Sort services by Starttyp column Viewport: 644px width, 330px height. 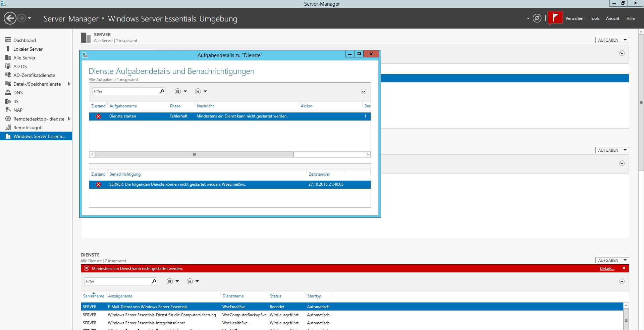pyautogui.click(x=314, y=296)
